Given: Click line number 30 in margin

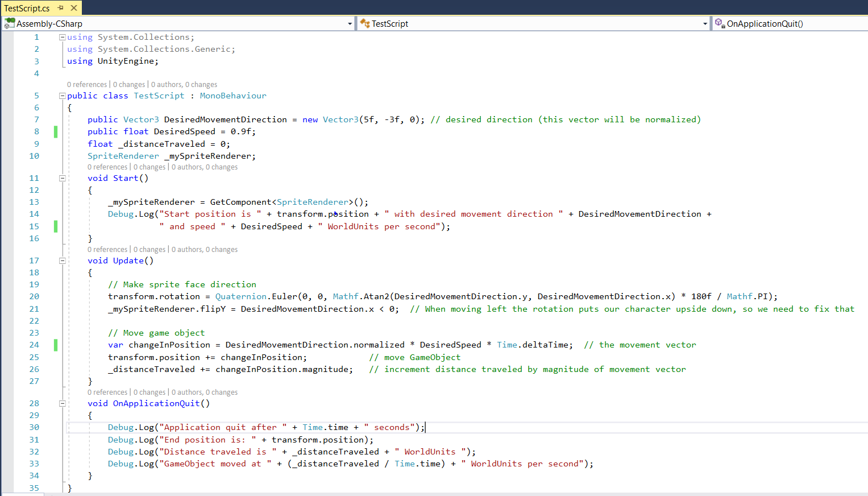Looking at the screenshot, I should coord(34,427).
